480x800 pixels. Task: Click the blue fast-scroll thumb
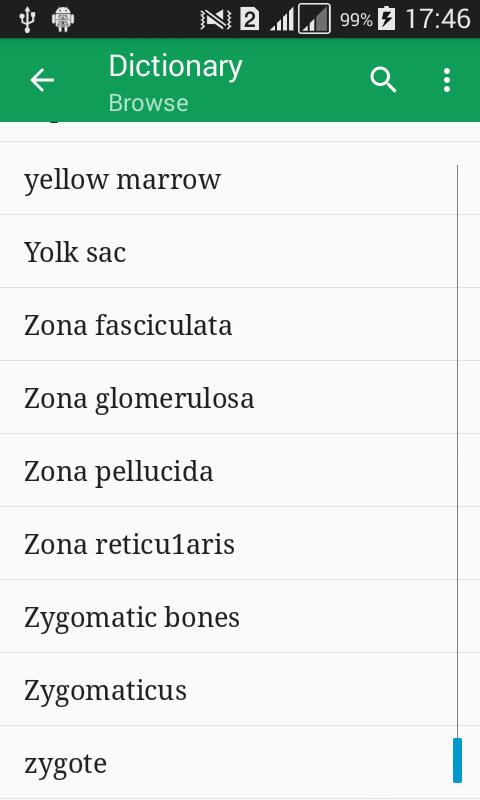click(x=458, y=760)
